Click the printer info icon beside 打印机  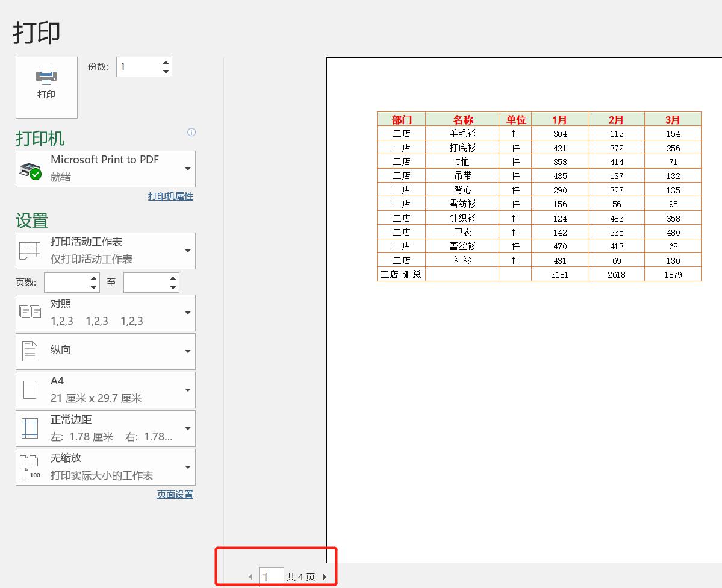point(191,132)
